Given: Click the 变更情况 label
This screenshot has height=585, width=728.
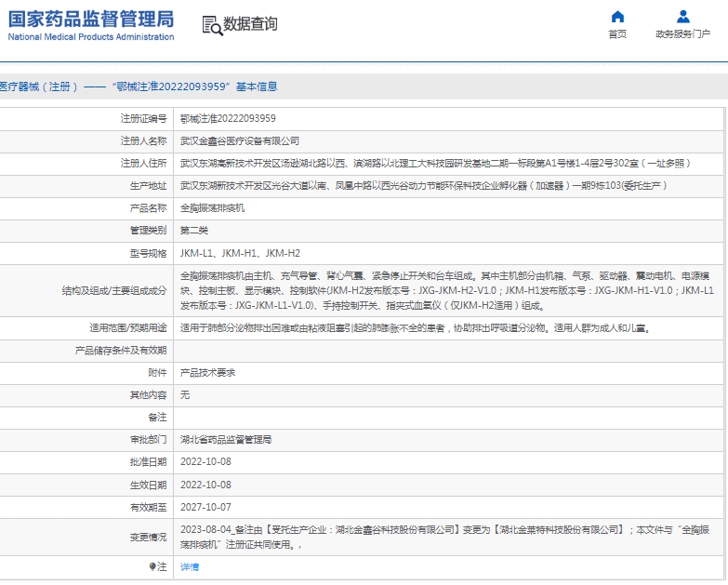Looking at the screenshot, I should [148, 538].
